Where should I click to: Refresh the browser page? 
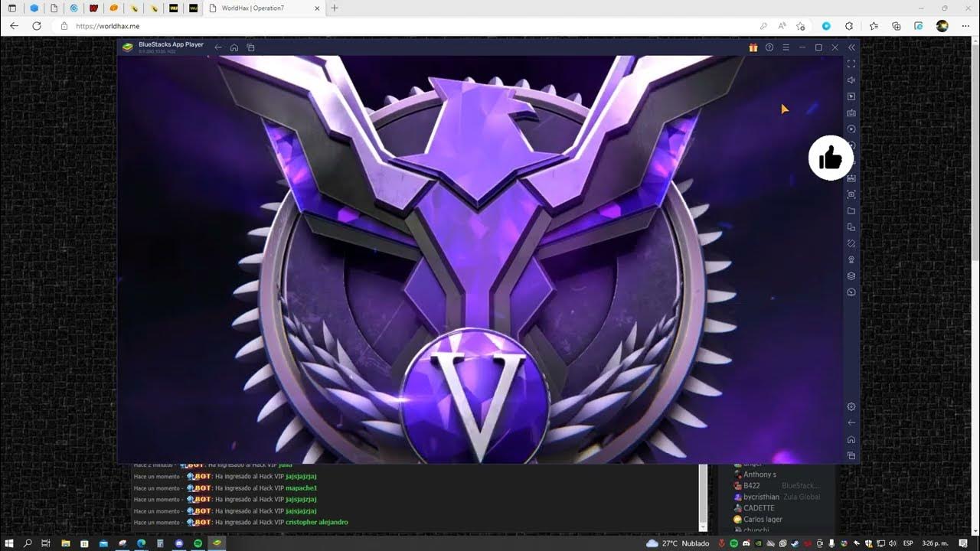click(36, 26)
